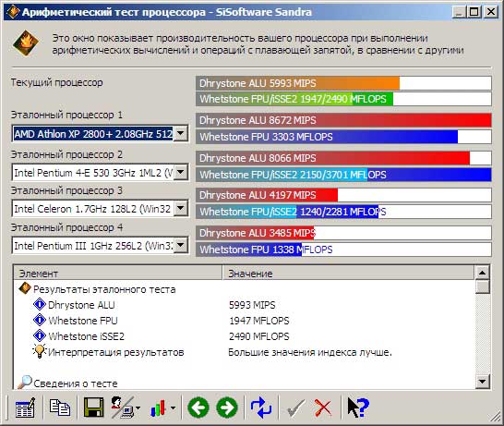Click the results list scroll down arrow
504x426 pixels.
pyautogui.click(x=482, y=382)
